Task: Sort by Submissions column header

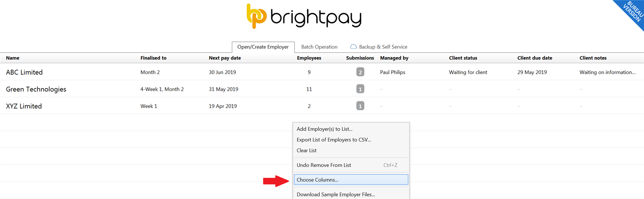Action: click(x=360, y=58)
